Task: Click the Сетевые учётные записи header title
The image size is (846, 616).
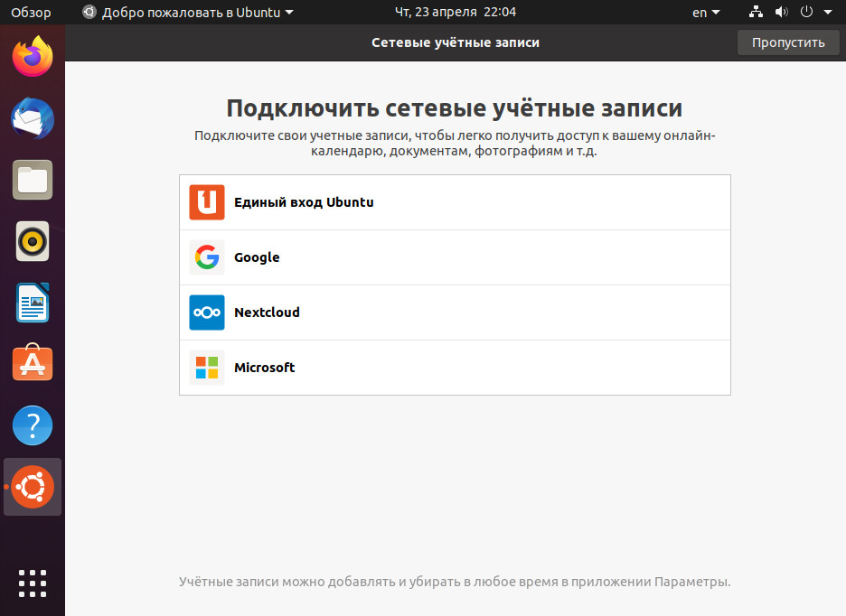Action: point(456,42)
